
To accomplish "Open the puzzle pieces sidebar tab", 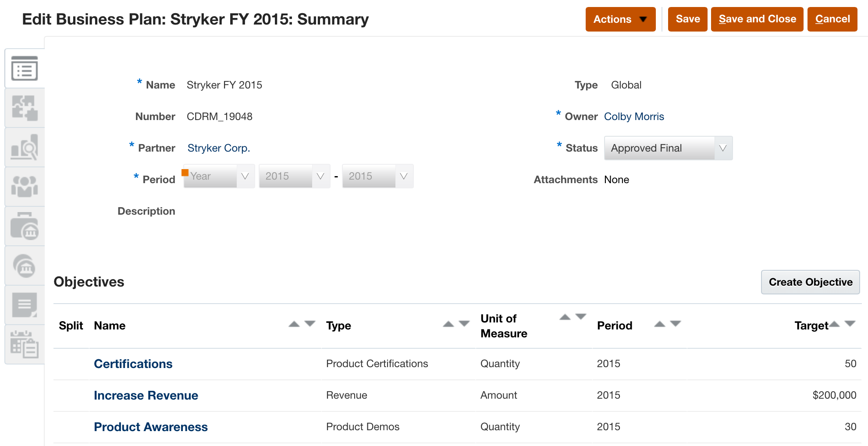I will click(25, 108).
